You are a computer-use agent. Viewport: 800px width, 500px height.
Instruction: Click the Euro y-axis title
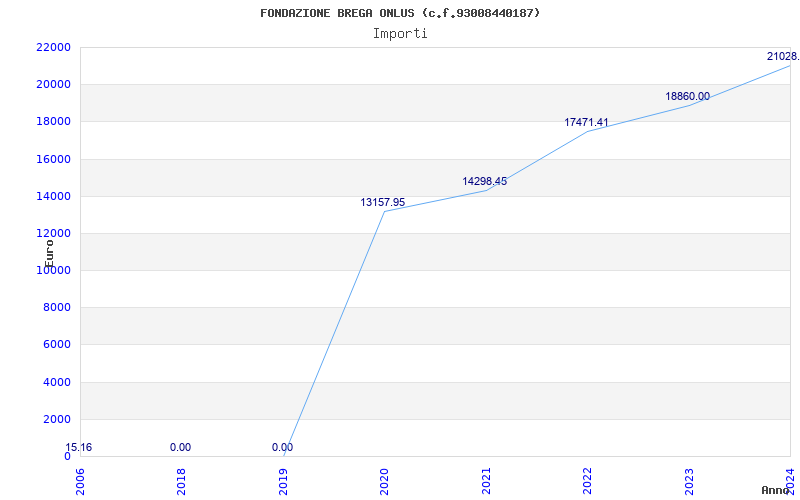[49, 253]
